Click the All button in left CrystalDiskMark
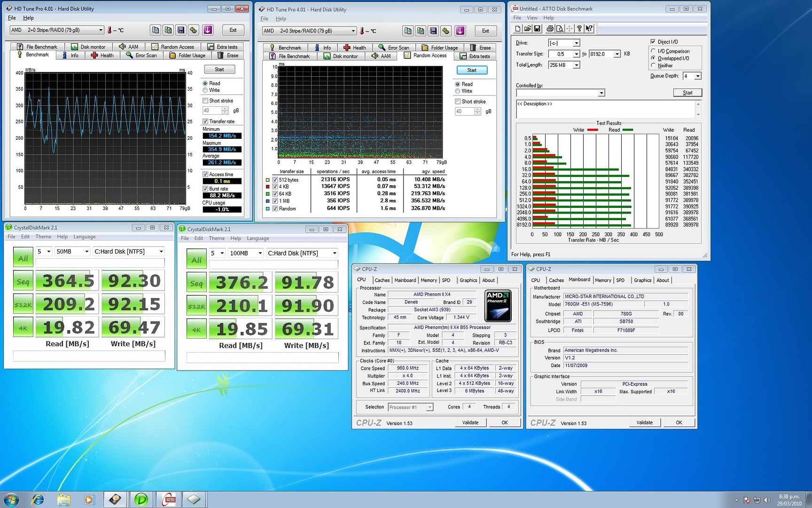This screenshot has width=812, height=508. (23, 258)
